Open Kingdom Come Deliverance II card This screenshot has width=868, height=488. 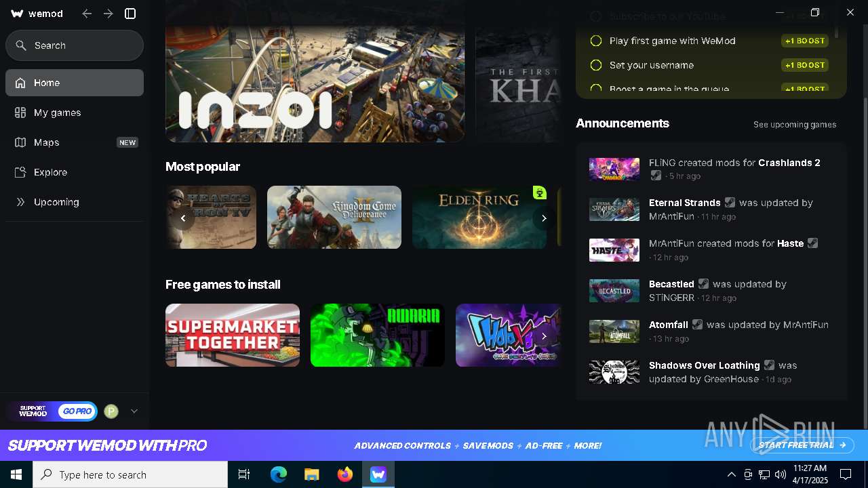tap(334, 217)
